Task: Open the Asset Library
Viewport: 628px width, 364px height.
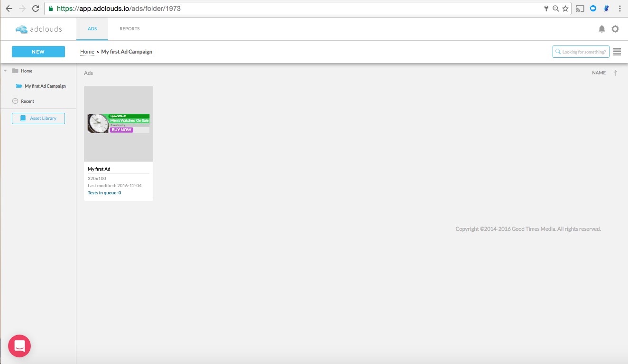Action: pyautogui.click(x=38, y=118)
